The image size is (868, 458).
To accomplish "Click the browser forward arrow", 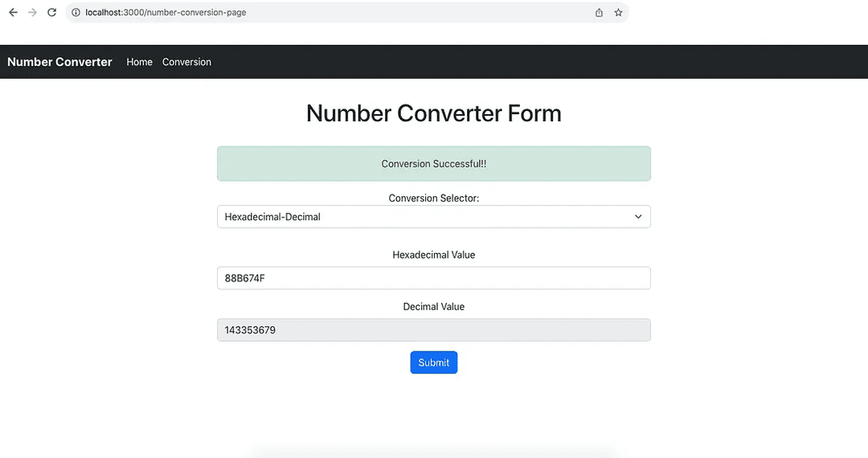I will tap(32, 13).
